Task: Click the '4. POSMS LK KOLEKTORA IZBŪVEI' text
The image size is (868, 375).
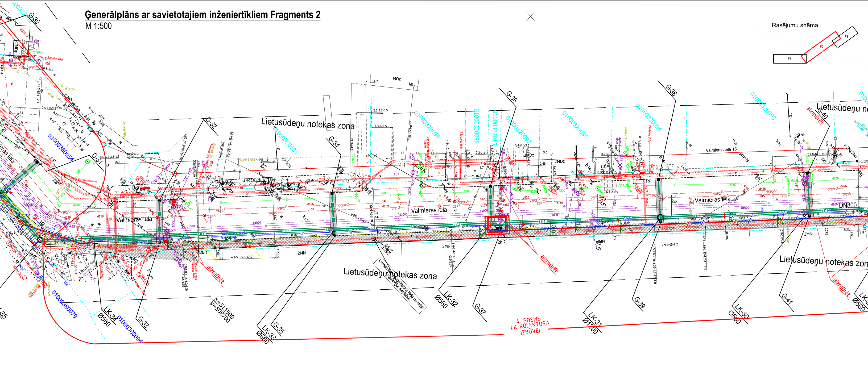Action: 530,326
